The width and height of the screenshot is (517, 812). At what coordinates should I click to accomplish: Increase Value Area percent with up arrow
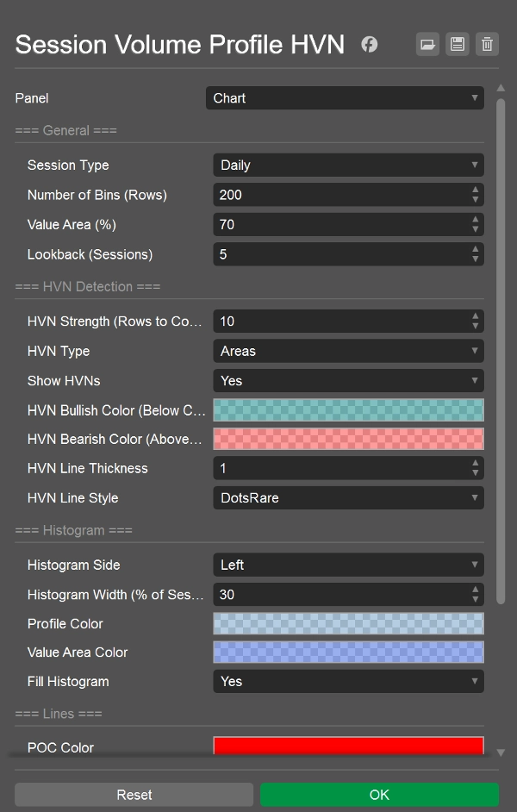(475, 220)
